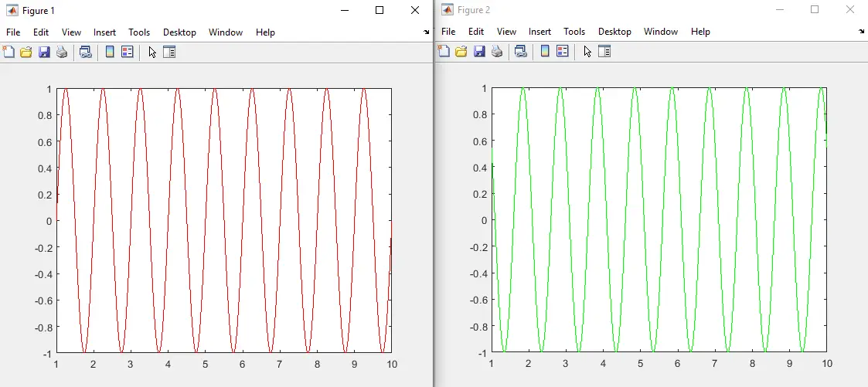Open Help menu in Figure 1

(x=265, y=32)
